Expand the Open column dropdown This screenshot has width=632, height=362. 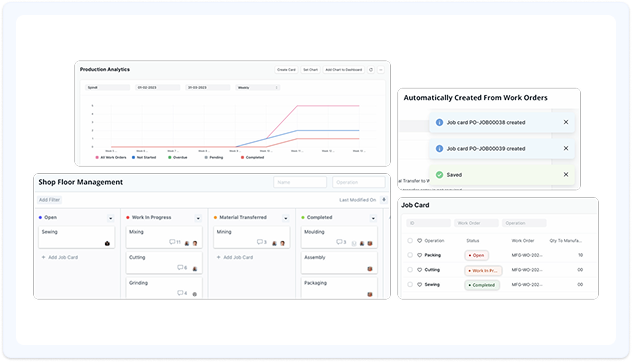pyautogui.click(x=110, y=218)
